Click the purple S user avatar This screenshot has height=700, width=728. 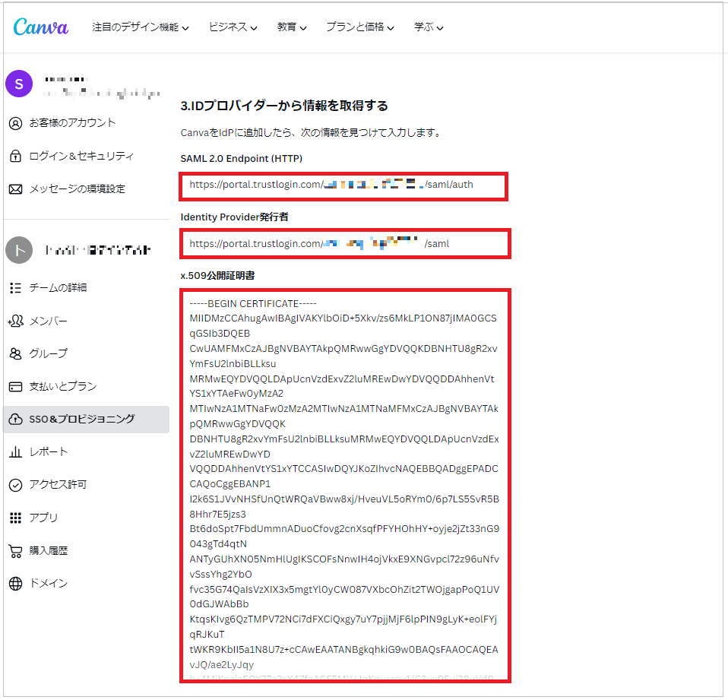(x=19, y=84)
